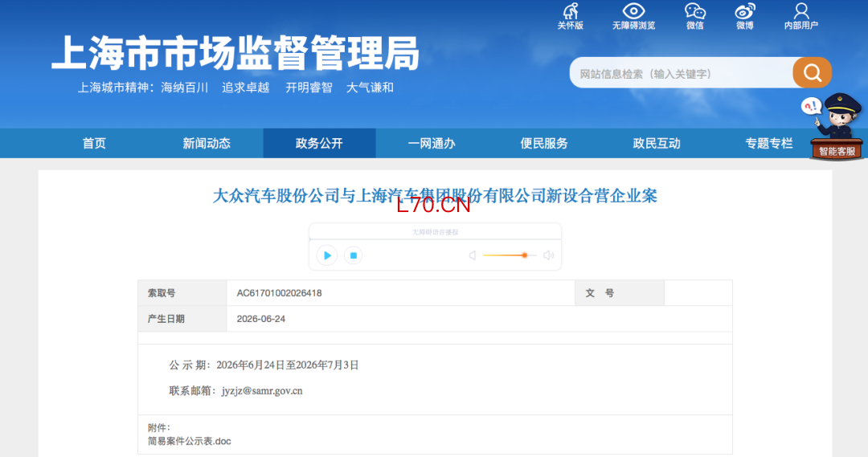
Task: Select index number AC61701002026418
Action: [279, 293]
